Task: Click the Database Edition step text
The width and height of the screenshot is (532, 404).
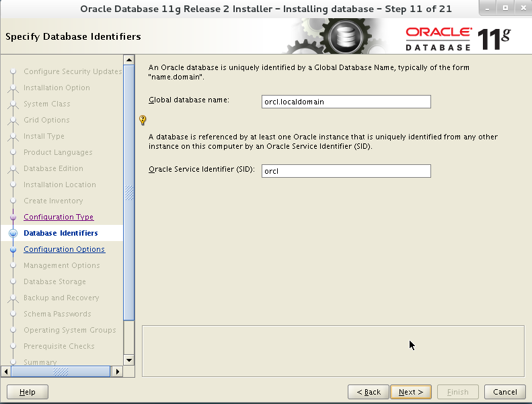Action: [x=53, y=168]
